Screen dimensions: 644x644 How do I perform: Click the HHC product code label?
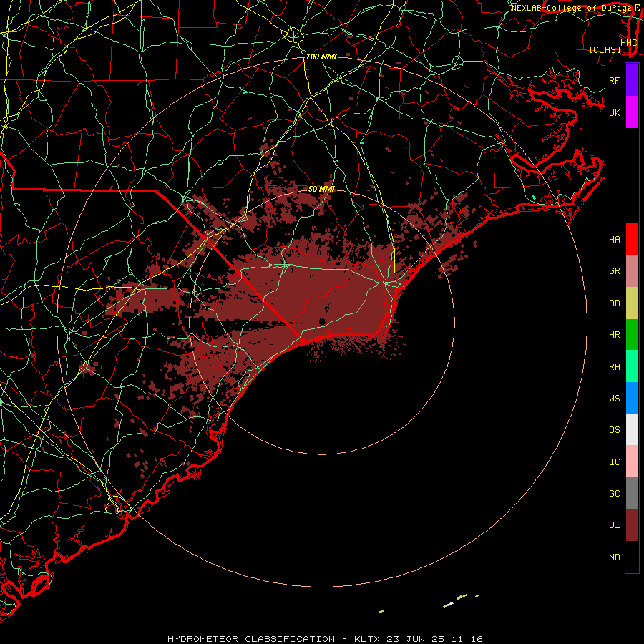point(628,43)
